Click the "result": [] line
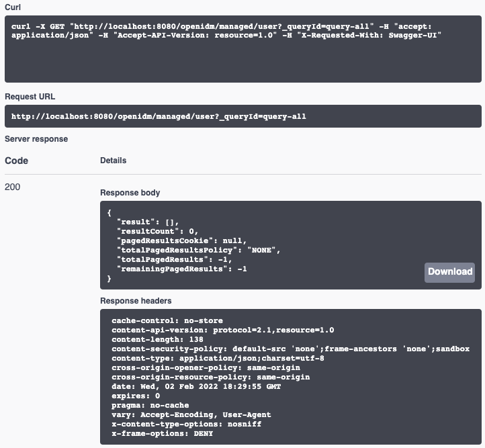This screenshot has width=485, height=448. click(x=148, y=222)
